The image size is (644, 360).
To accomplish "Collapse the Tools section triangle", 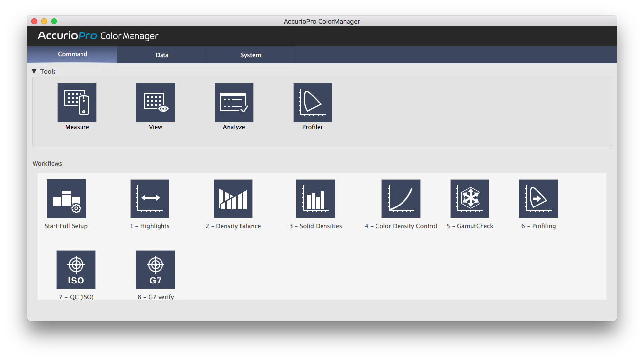I will 34,72.
